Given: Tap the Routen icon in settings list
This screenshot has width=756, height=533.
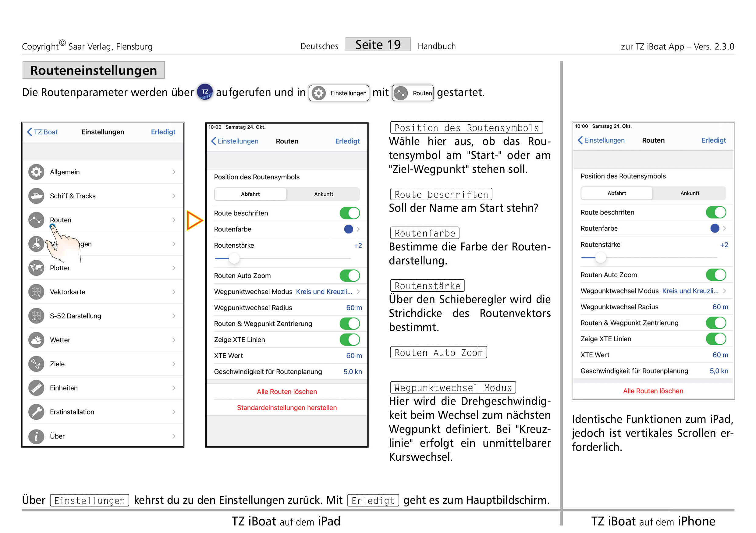Looking at the screenshot, I should 36,220.
